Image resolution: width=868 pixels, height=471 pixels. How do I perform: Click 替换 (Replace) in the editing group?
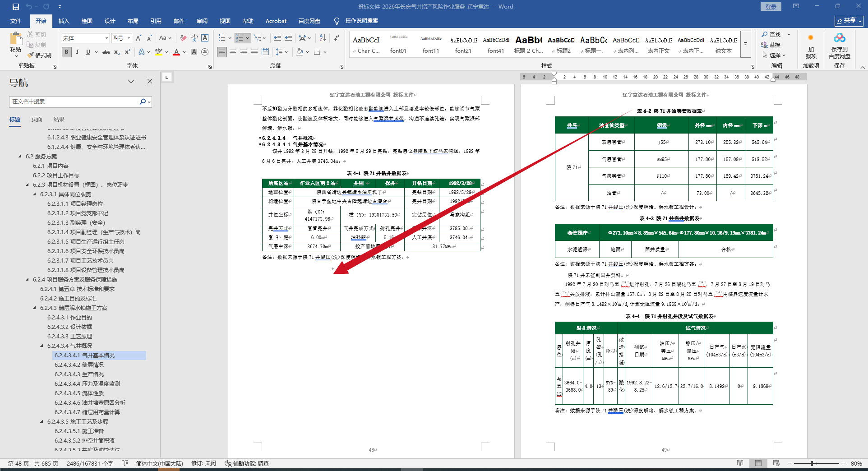coord(771,45)
